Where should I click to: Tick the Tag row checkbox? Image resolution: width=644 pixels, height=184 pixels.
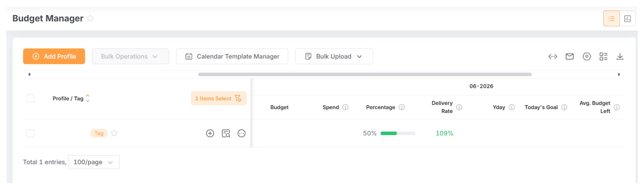point(30,133)
